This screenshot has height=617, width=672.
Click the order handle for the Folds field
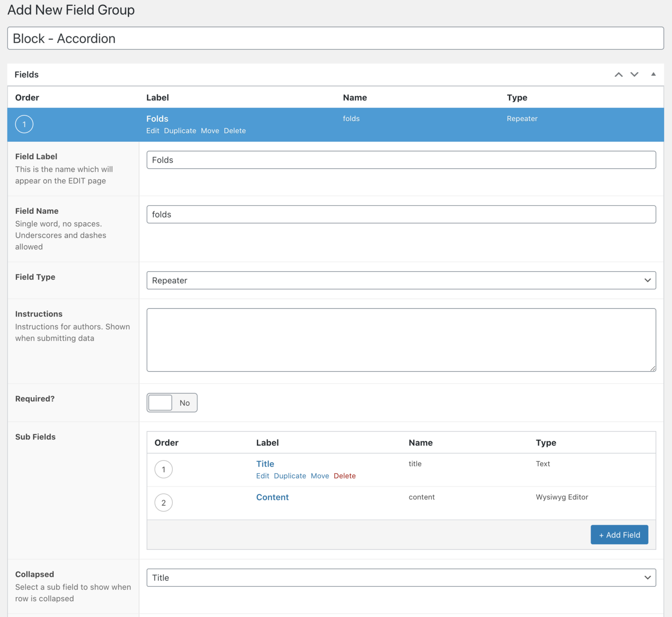(x=24, y=124)
